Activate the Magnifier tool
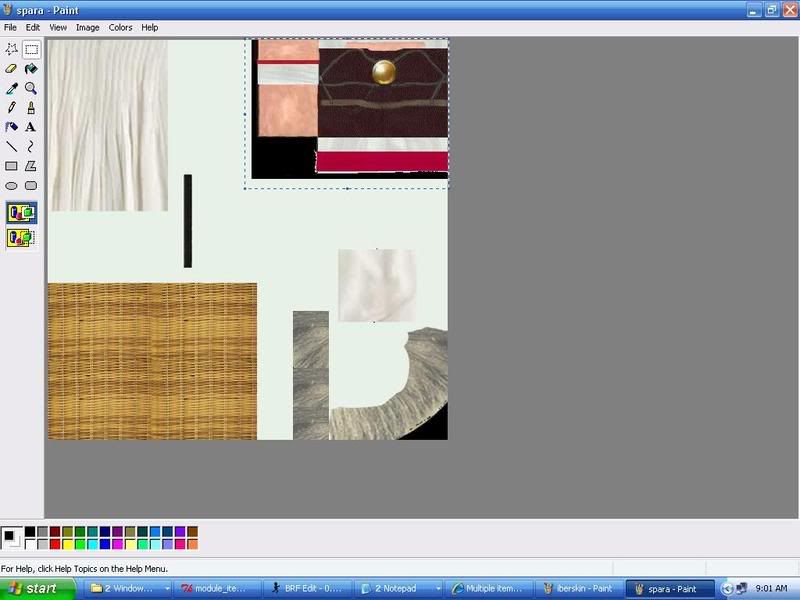This screenshot has width=800, height=600. click(x=31, y=88)
